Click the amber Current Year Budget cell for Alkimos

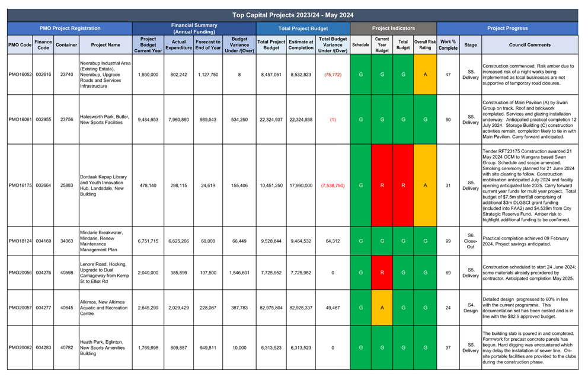382,308
